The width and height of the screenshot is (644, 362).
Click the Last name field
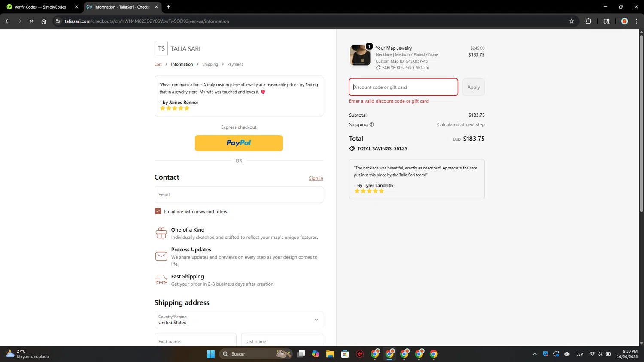coord(282,340)
